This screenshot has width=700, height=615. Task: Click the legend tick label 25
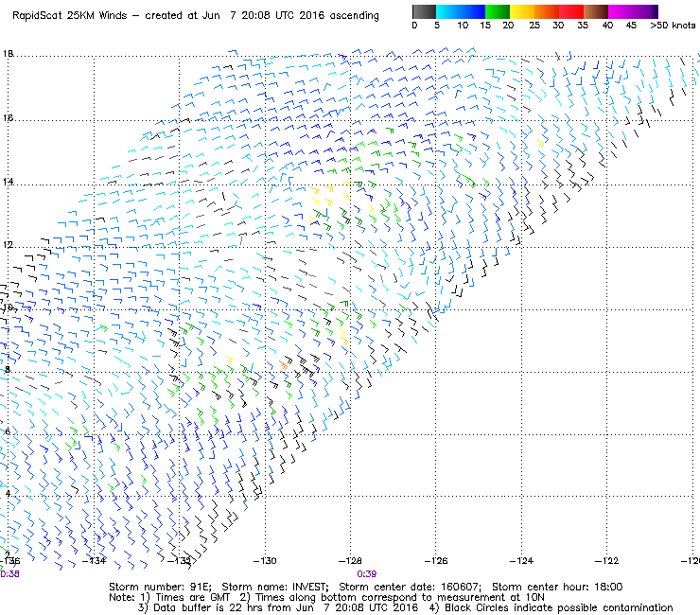coord(534,26)
